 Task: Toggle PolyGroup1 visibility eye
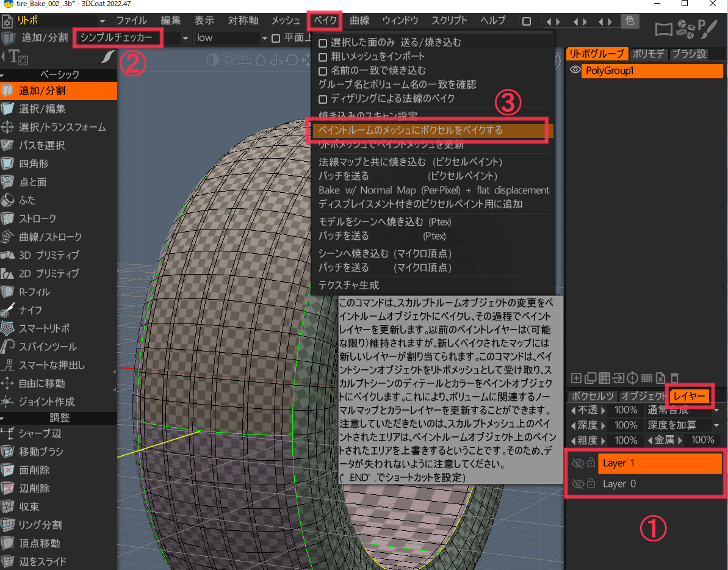point(575,70)
